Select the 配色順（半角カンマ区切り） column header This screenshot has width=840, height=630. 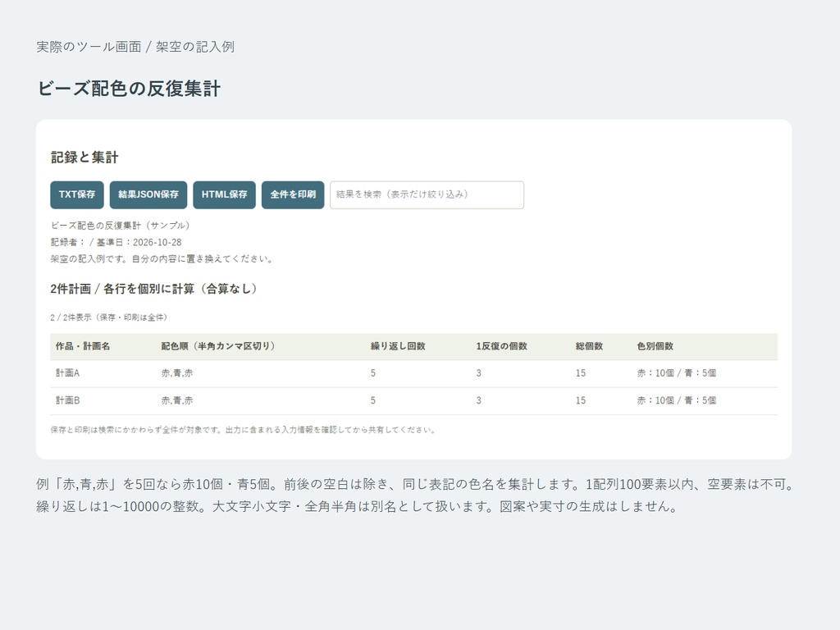click(x=218, y=346)
